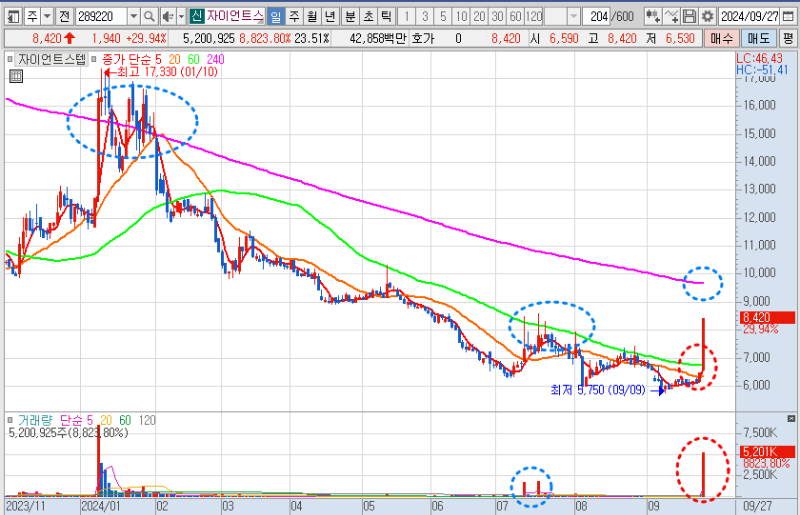
Task: Select the 년 yearly chart period
Action: 330,17
